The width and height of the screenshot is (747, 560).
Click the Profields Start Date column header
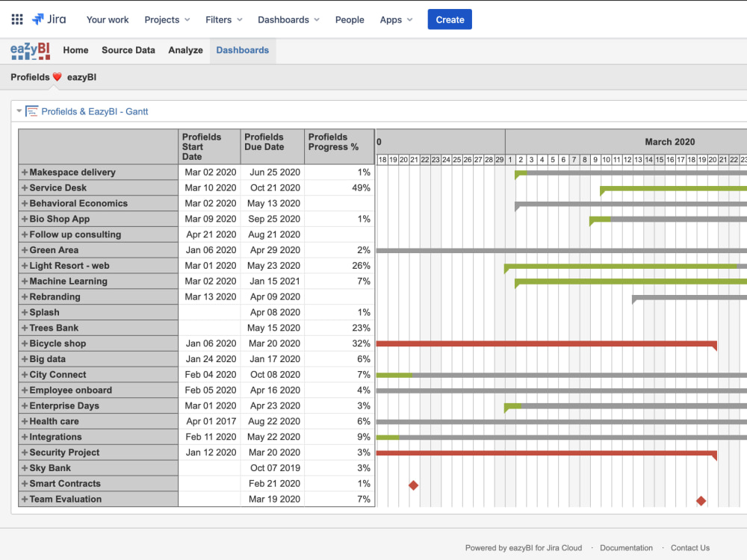pyautogui.click(x=210, y=146)
